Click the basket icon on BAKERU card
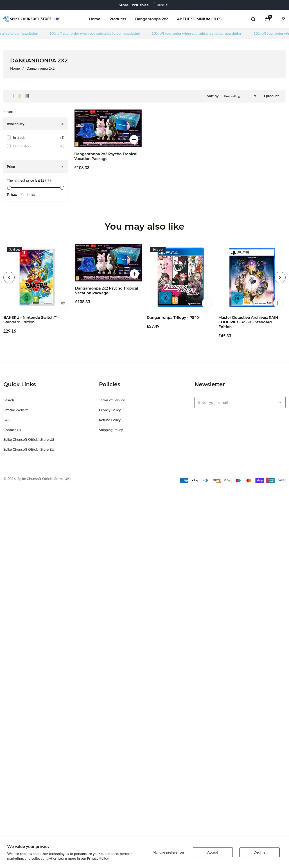The image size is (289, 868). point(63,303)
